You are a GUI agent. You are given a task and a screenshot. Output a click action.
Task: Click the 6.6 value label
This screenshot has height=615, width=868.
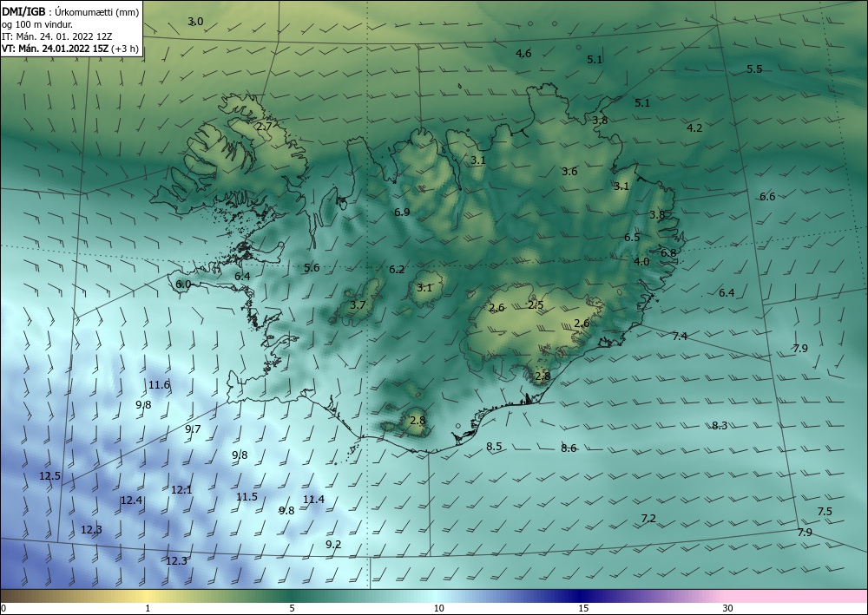[767, 196]
